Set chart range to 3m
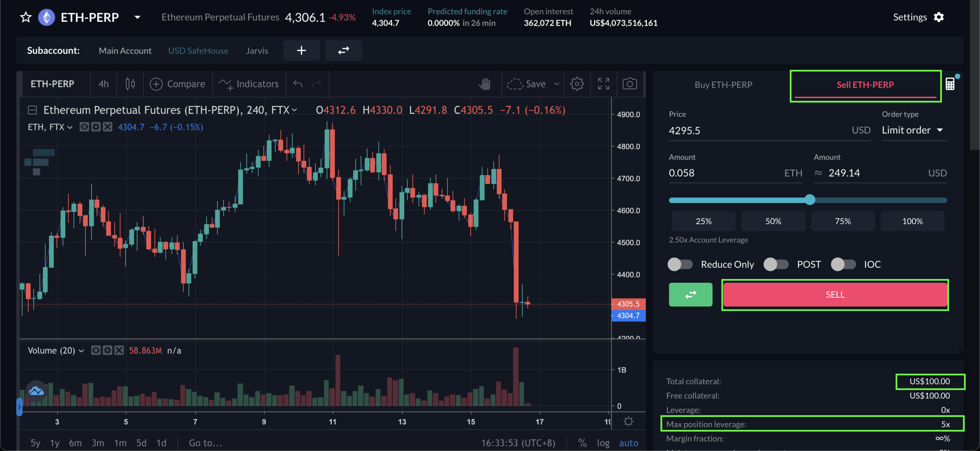Screen dimensions: 980x451 [98, 443]
